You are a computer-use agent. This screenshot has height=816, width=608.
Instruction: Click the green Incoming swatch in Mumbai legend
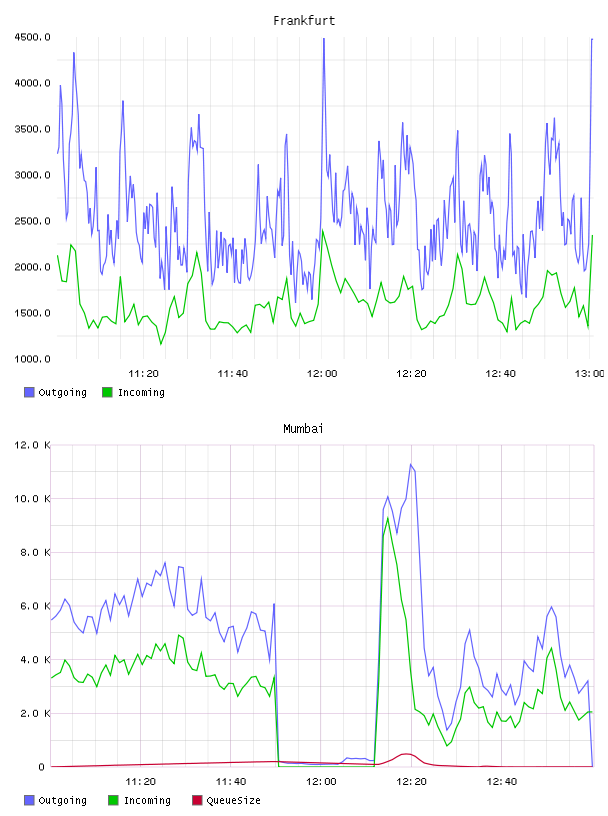click(x=113, y=800)
